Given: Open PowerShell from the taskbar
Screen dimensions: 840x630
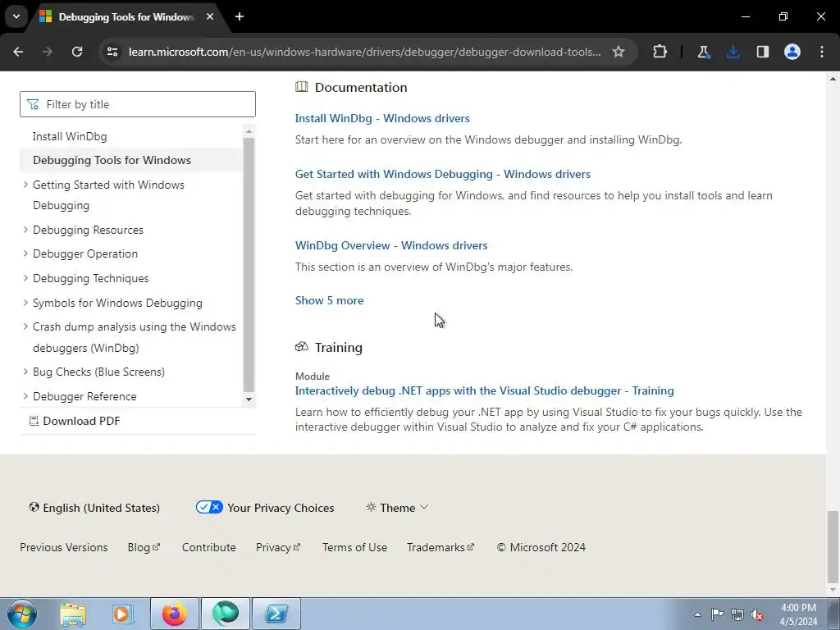Looking at the screenshot, I should point(276,614).
